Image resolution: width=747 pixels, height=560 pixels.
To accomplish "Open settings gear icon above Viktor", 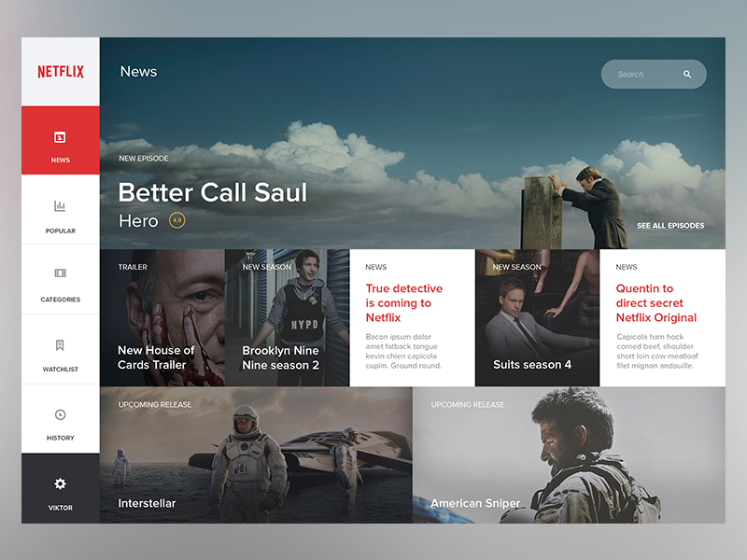I will (x=60, y=483).
